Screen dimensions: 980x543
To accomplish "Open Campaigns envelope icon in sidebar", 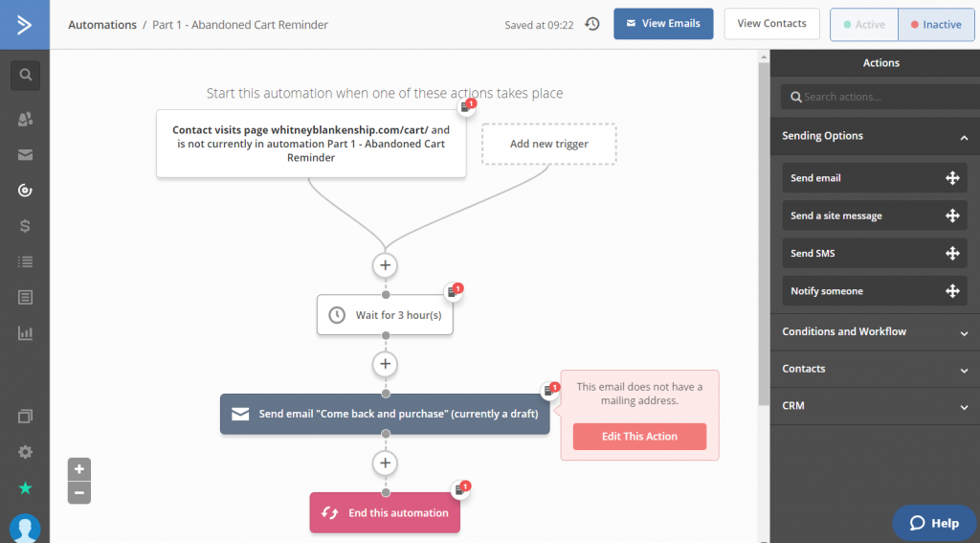I will [25, 155].
